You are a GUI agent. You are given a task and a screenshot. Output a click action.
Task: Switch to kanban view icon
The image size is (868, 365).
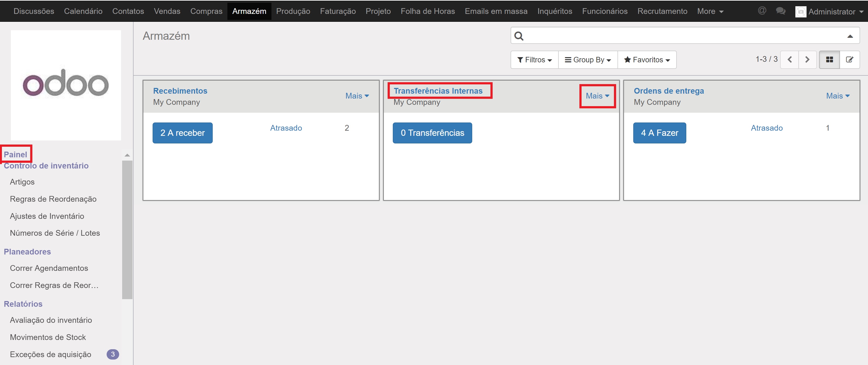tap(829, 60)
